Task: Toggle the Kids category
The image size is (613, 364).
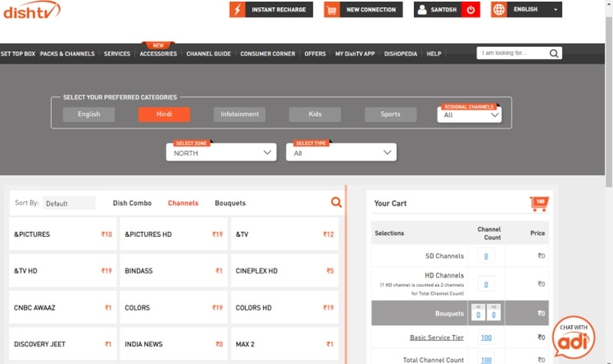Action: (x=315, y=114)
